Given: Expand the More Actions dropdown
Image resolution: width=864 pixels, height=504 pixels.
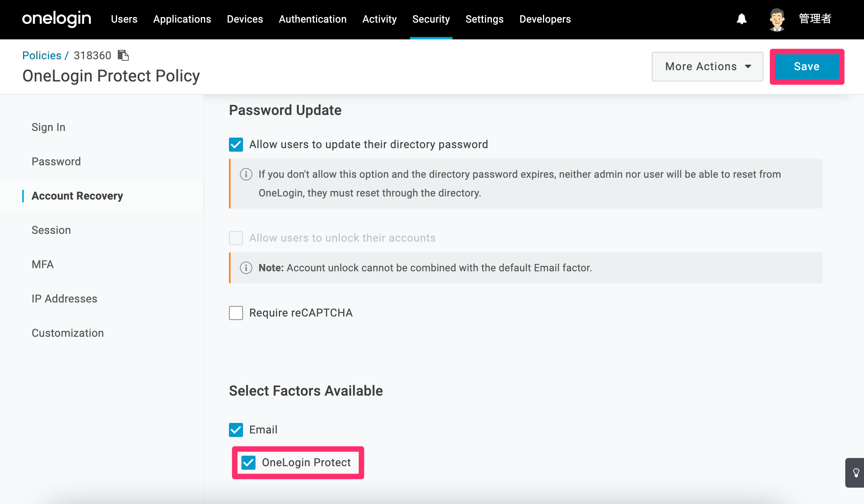Looking at the screenshot, I should [x=707, y=67].
